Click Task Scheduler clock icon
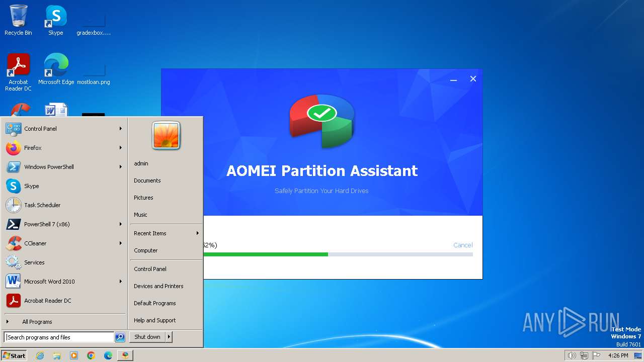644x362 pixels. [14, 205]
